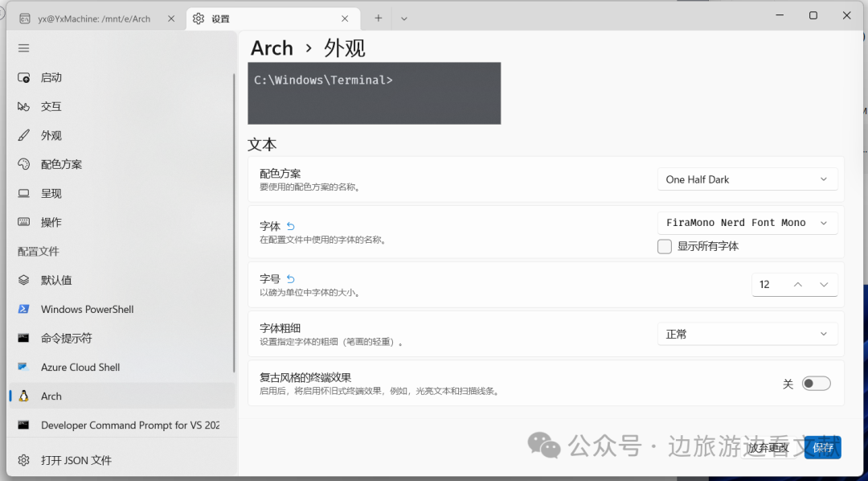Click the 启动 startup icon in sidebar
The height and width of the screenshot is (481, 868).
(24, 77)
